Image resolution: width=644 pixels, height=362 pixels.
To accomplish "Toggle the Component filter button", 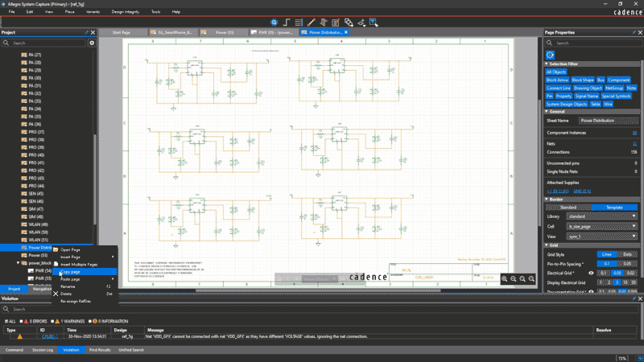I will [x=618, y=80].
